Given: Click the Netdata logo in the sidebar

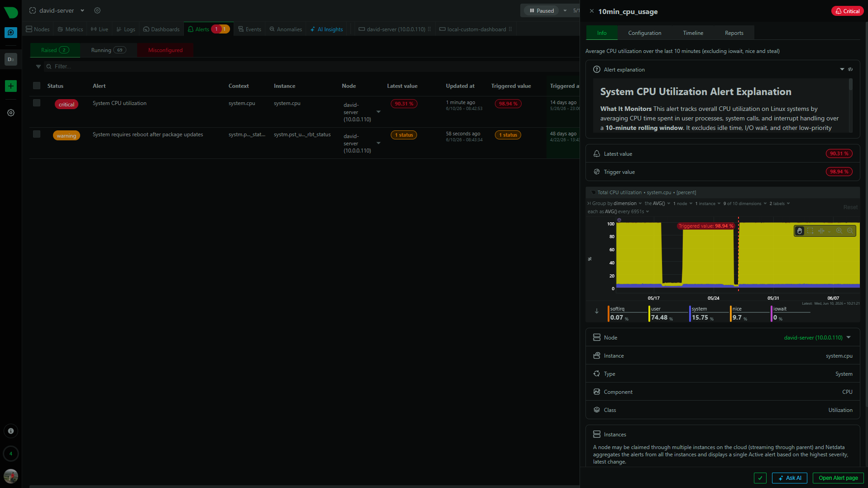Looking at the screenshot, I should point(11,12).
